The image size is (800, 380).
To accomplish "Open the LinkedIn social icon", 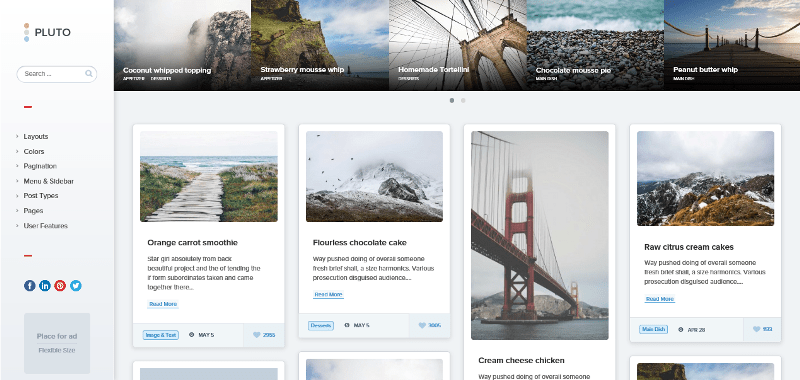I will [45, 286].
